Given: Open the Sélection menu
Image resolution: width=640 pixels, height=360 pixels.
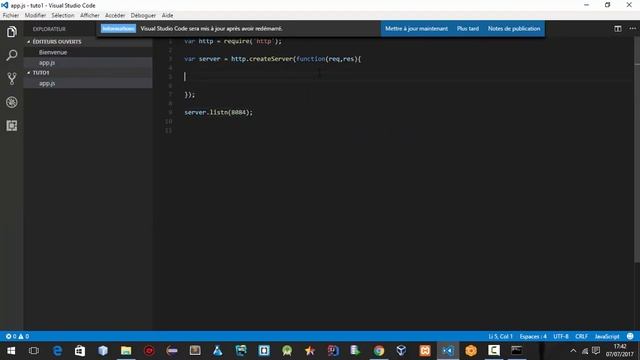Looking at the screenshot, I should point(62,16).
